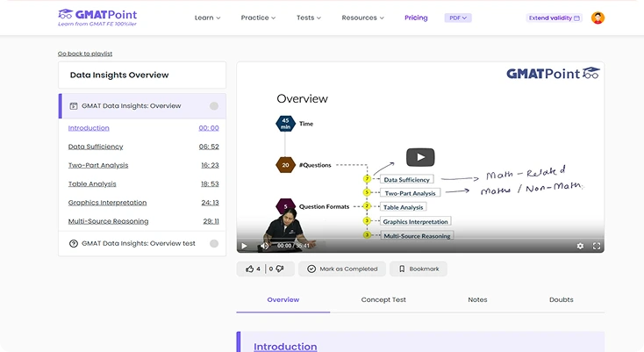Switch to the Concept Test tab

click(383, 299)
